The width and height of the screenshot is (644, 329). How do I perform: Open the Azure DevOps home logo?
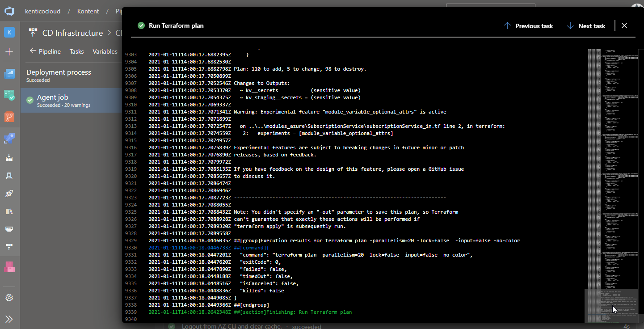[x=9, y=11]
